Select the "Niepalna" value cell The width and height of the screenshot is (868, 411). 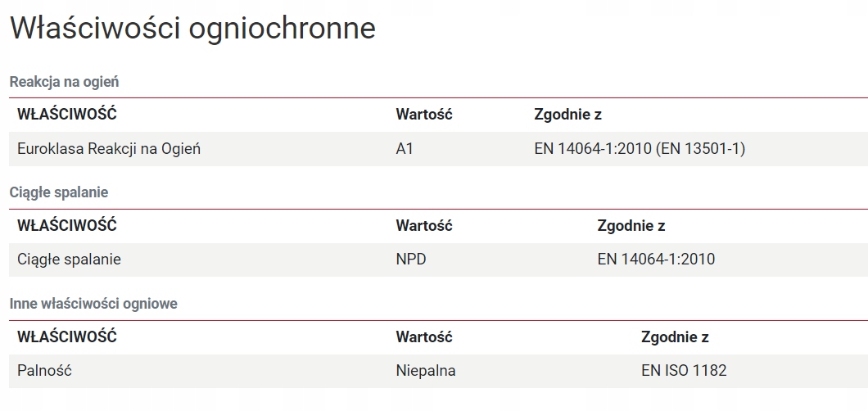[x=426, y=371]
